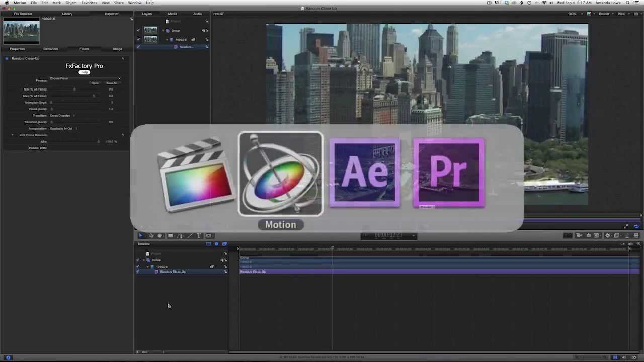Open the Transition Cross Dissolve dropdown
Screen dimensions: 644x362
[63, 116]
